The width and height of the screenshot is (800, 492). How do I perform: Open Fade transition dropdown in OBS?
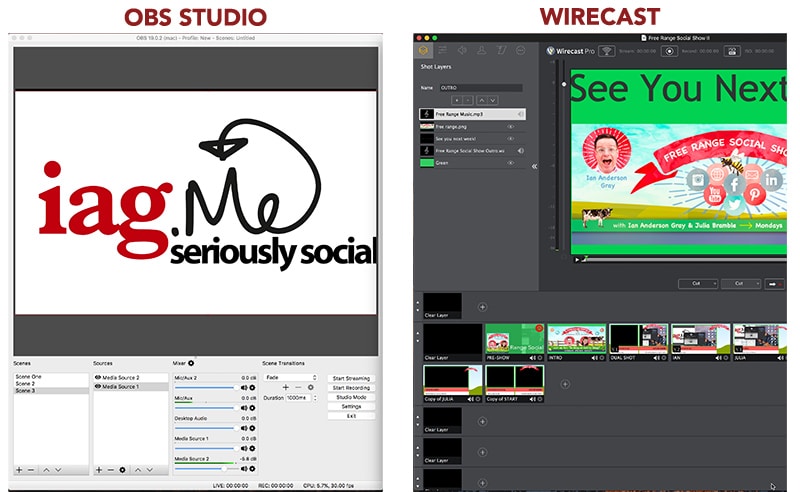pyautogui.click(x=291, y=377)
